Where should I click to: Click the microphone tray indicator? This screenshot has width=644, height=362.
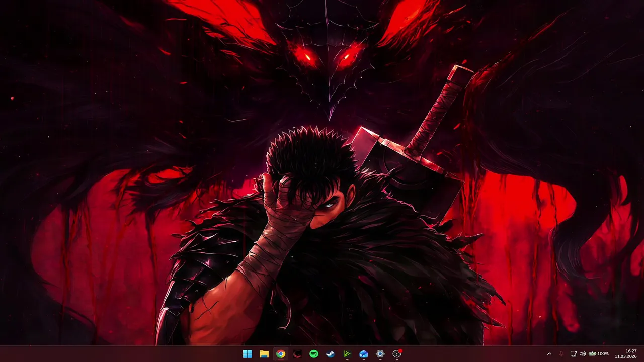click(x=561, y=354)
